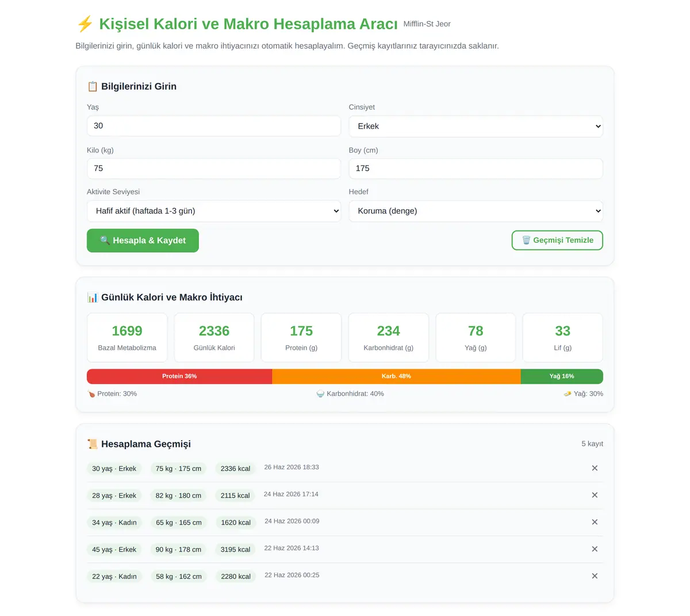The image size is (690, 616).
Task: Click the bar chart icon beside Günlük Kalori
Action: click(x=93, y=297)
